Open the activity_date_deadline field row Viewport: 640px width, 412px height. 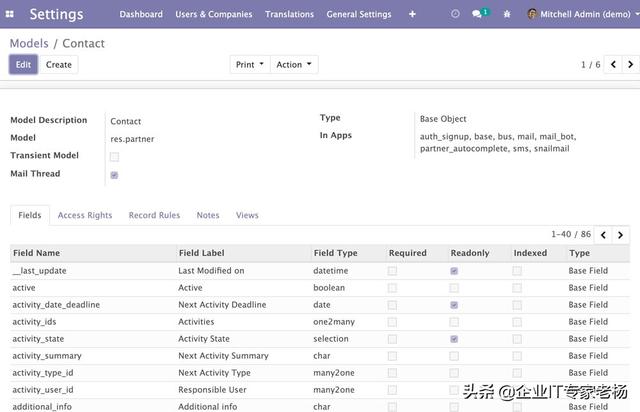[320, 305]
